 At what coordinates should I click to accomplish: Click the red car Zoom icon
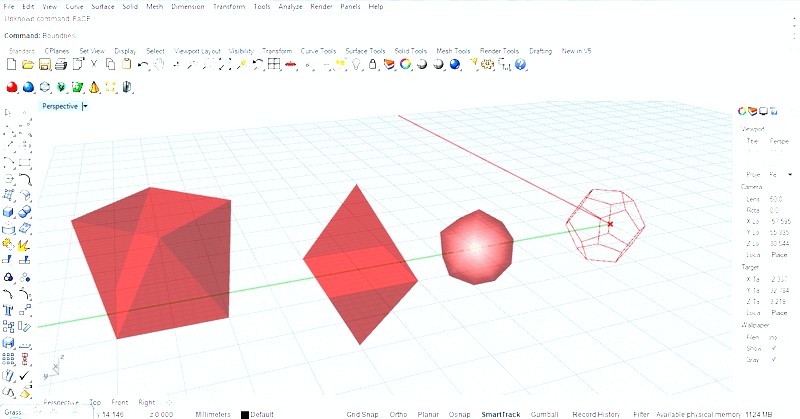[x=291, y=64]
